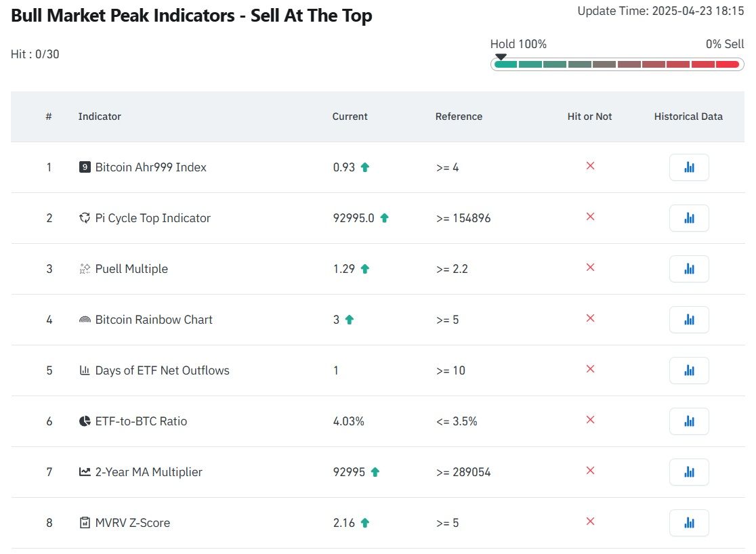View Bitcoin Rainbow Chart historical data
Viewport: 756px width, 554px height.
tap(689, 320)
